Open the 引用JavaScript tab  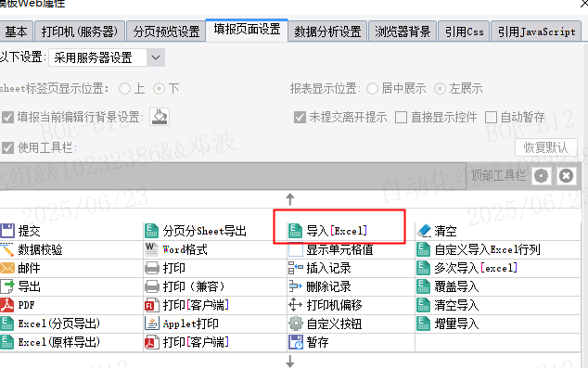536,32
